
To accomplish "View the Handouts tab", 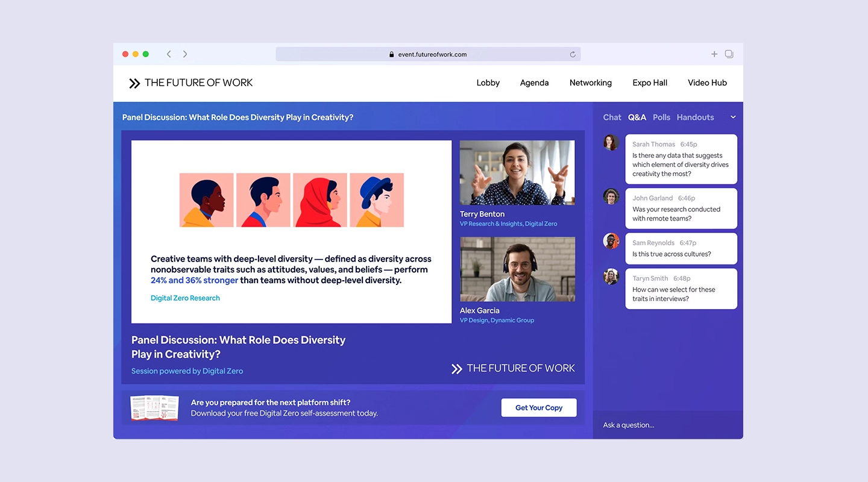I will [x=694, y=117].
